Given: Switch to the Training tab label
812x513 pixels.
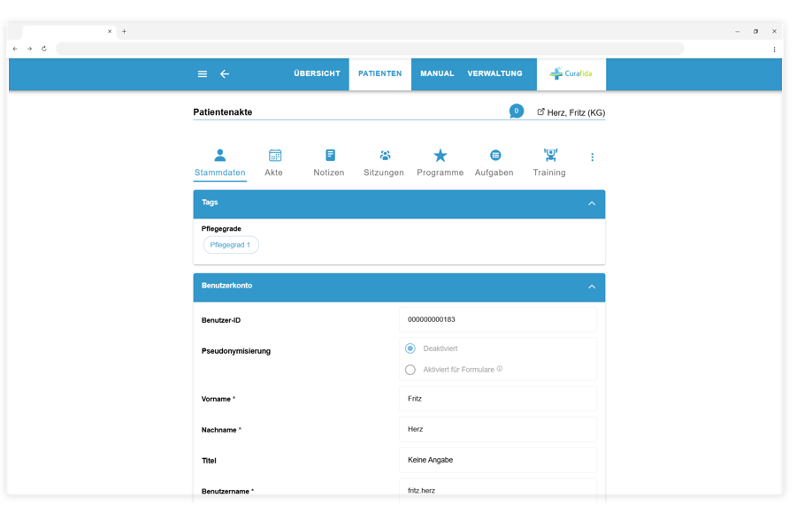Looking at the screenshot, I should click(x=549, y=172).
